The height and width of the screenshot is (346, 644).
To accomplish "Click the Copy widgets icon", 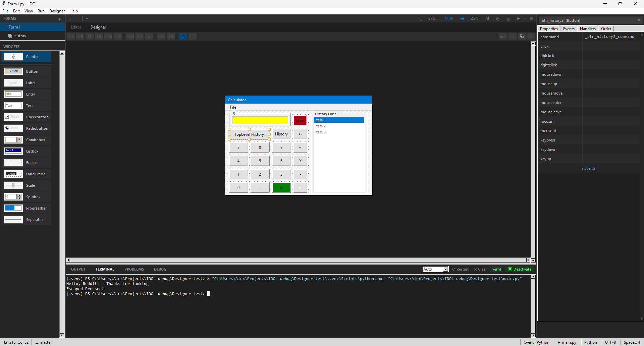I will (522, 37).
